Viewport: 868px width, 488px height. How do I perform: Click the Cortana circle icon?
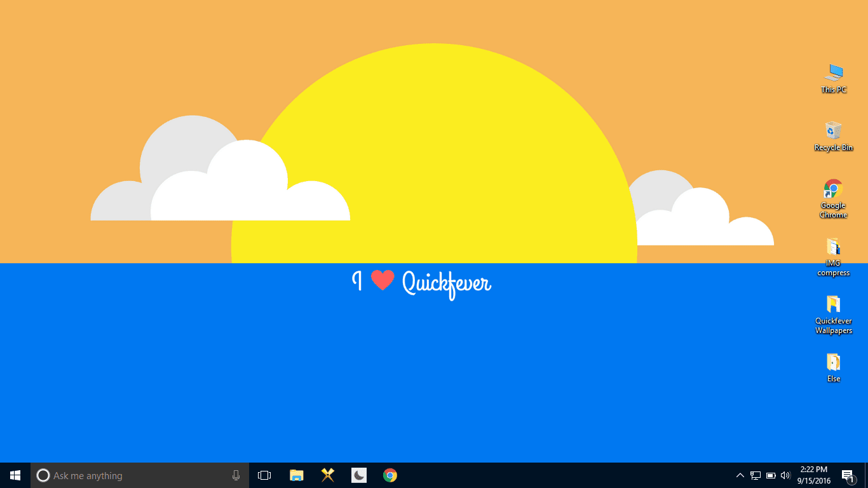43,475
